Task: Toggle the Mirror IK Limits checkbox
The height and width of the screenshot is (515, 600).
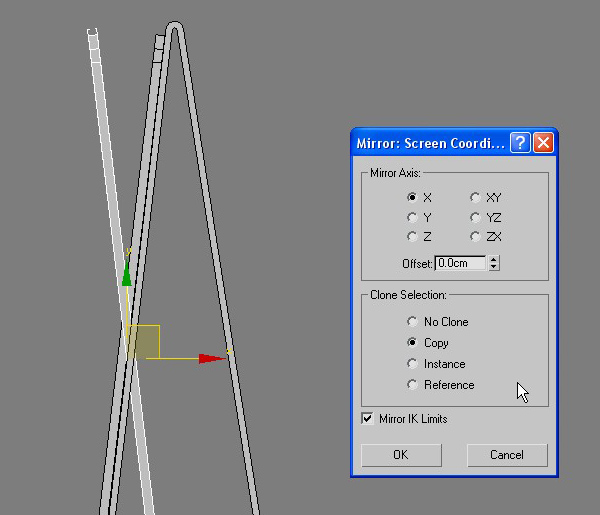Action: (368, 419)
